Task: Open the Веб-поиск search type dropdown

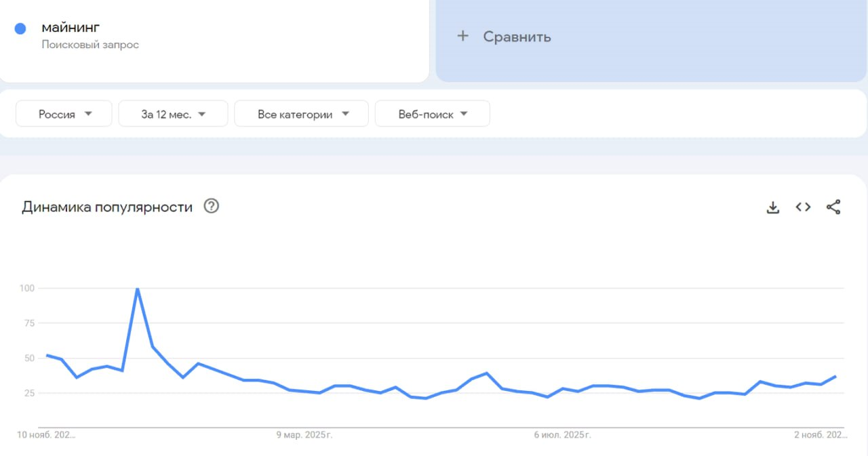Action: pyautogui.click(x=433, y=114)
